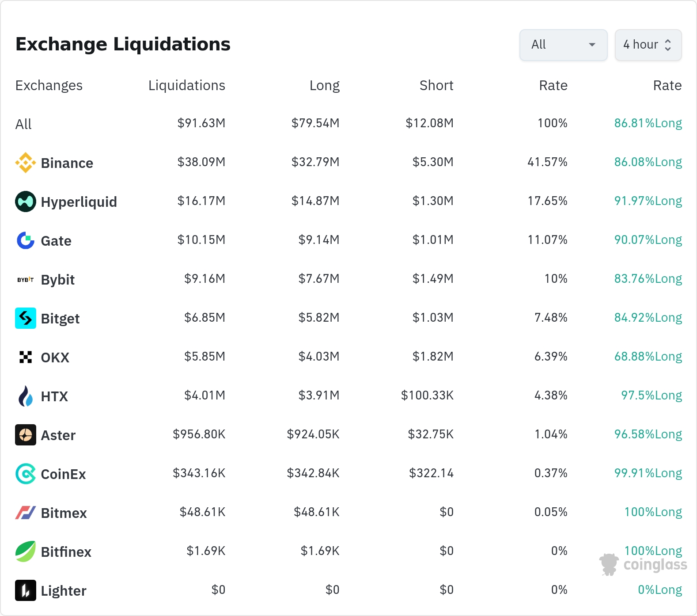Image resolution: width=697 pixels, height=616 pixels.
Task: Click the Hyperliquid logo icon
Action: point(26,202)
